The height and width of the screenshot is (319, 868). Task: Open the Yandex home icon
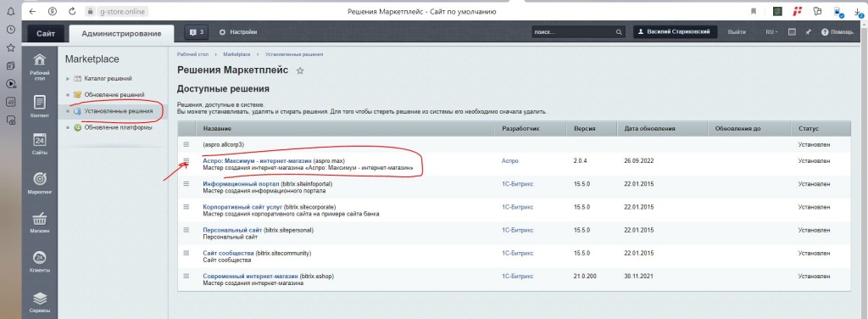tap(52, 11)
